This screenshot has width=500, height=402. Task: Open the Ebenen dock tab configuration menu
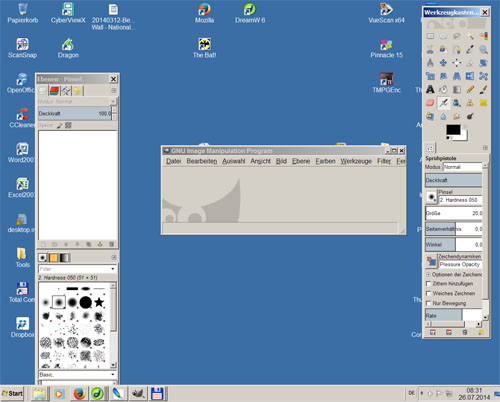pyautogui.click(x=114, y=90)
